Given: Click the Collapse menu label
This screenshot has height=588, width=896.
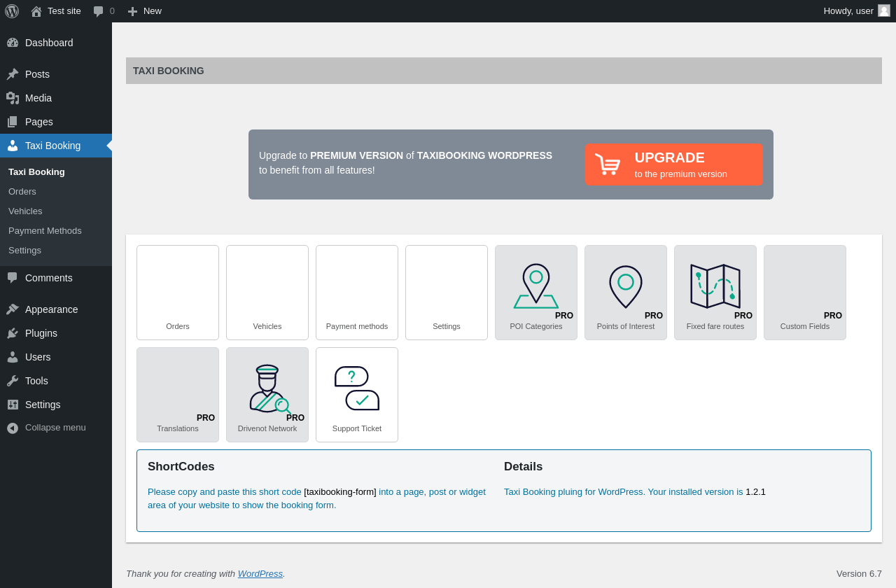Looking at the screenshot, I should [x=55, y=427].
